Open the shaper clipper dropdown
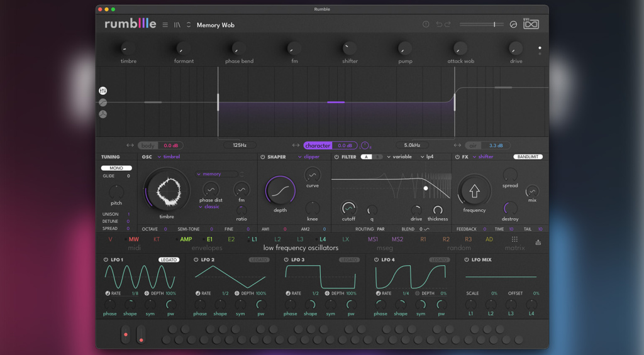Screen dimensions: 644x355 [309, 157]
